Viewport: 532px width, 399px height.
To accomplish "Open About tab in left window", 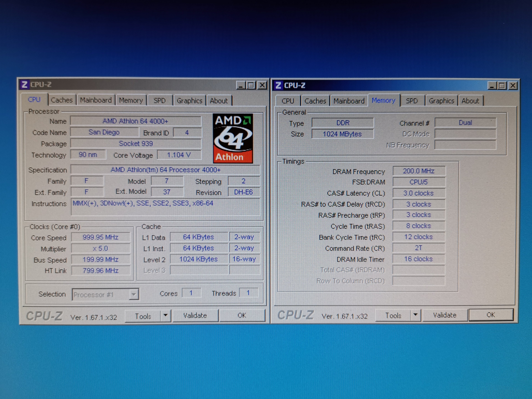I will click(x=219, y=101).
